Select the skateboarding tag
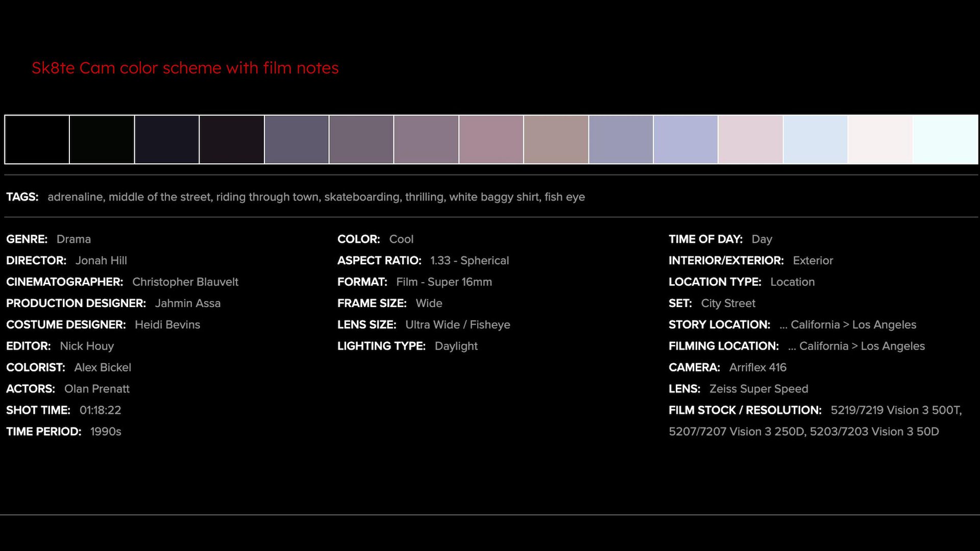The width and height of the screenshot is (980, 551). 361,197
